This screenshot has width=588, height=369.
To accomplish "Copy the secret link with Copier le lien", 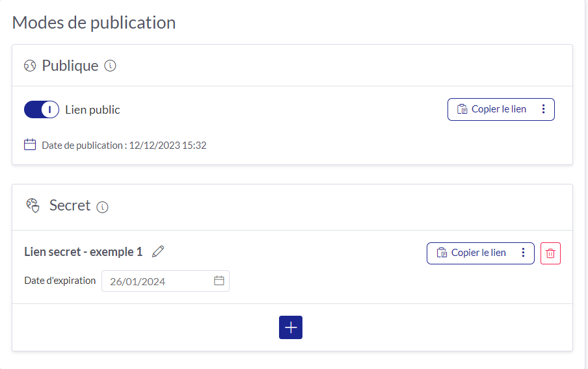I will (x=472, y=253).
